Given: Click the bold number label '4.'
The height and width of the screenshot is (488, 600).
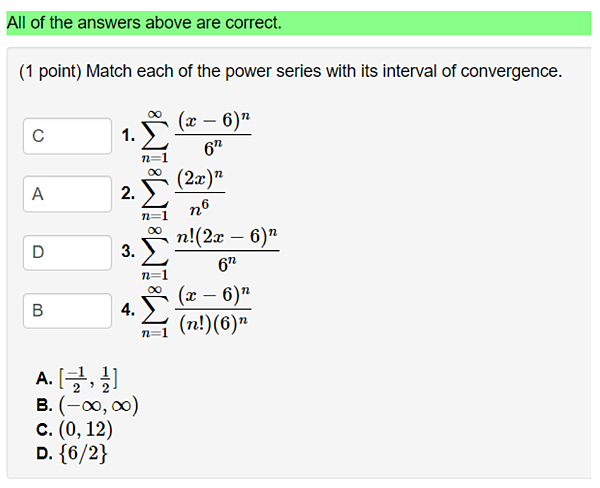Looking at the screenshot, I should point(128,310).
